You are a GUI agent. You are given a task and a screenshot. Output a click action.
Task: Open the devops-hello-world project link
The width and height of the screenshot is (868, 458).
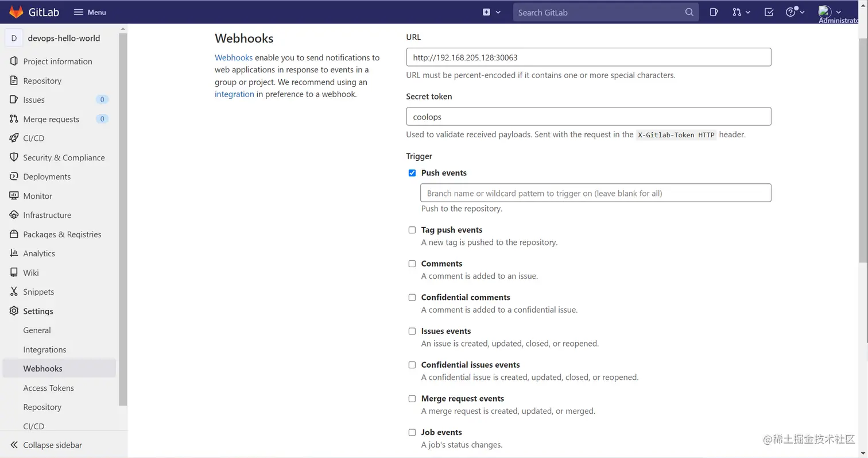(64, 38)
